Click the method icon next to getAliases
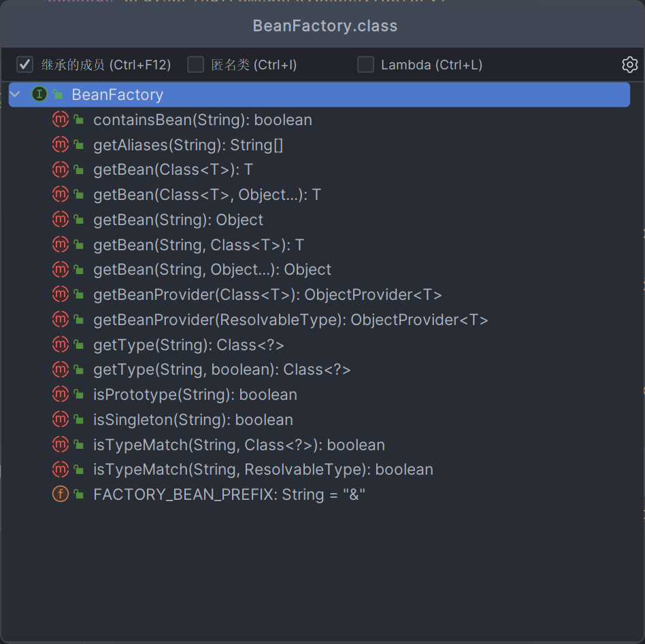645x644 pixels. tap(61, 145)
